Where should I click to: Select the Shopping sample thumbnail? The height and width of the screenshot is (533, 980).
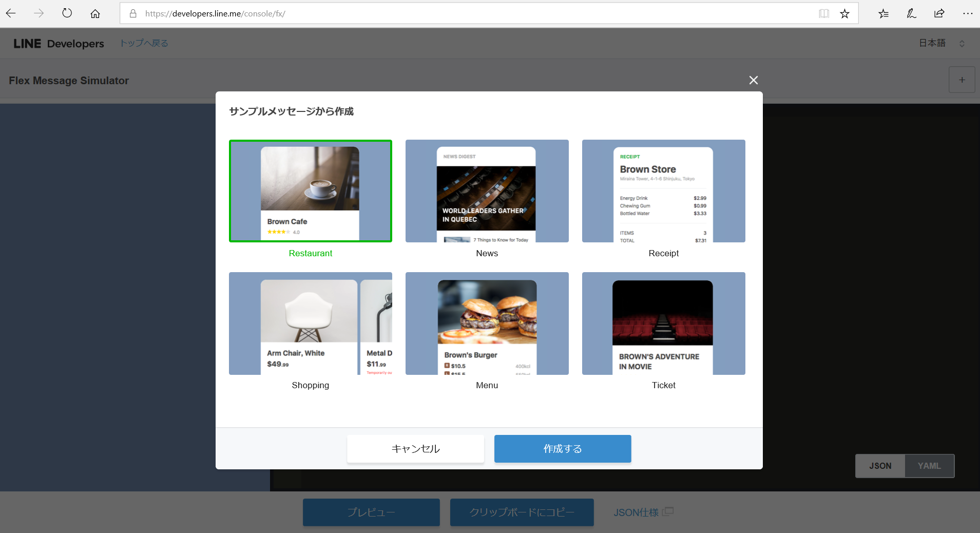(x=311, y=323)
